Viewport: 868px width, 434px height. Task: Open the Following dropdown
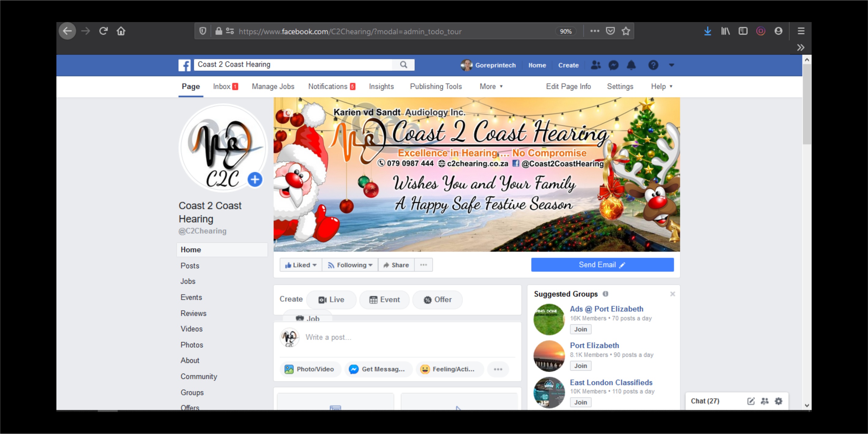coord(350,265)
